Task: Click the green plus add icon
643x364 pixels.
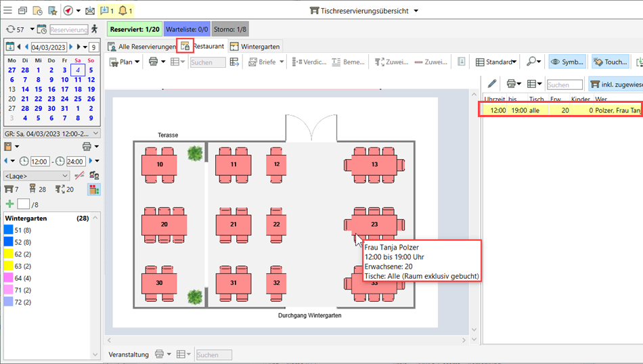Action: [9, 204]
